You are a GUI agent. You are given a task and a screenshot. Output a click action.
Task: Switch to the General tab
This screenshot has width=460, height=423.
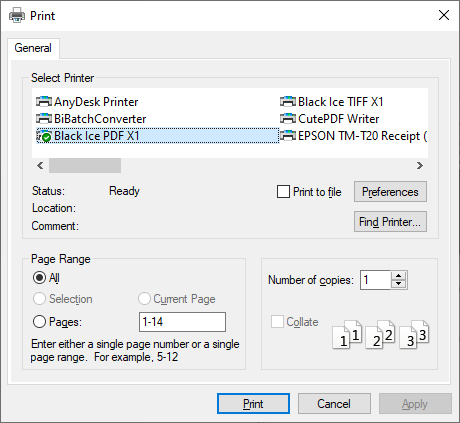pyautogui.click(x=33, y=48)
